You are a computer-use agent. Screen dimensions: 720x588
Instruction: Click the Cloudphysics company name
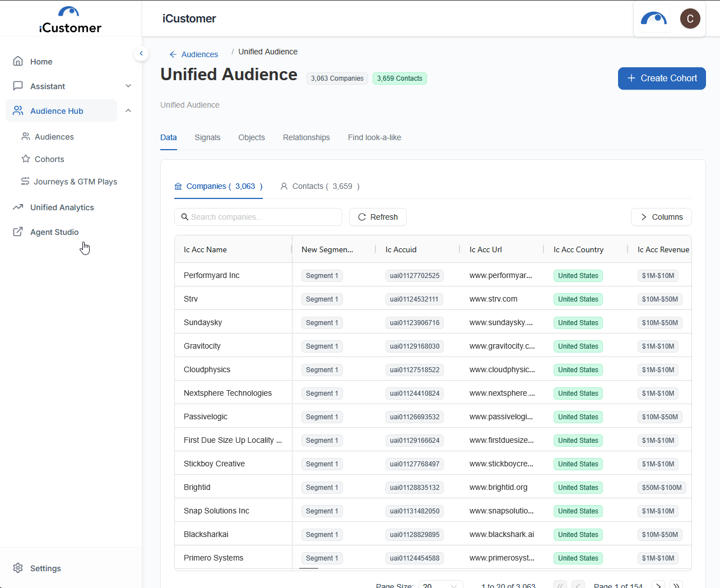pyautogui.click(x=207, y=369)
